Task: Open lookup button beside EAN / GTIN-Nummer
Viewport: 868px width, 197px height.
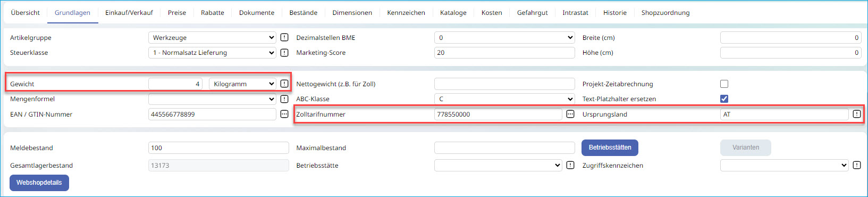Action: coord(284,114)
